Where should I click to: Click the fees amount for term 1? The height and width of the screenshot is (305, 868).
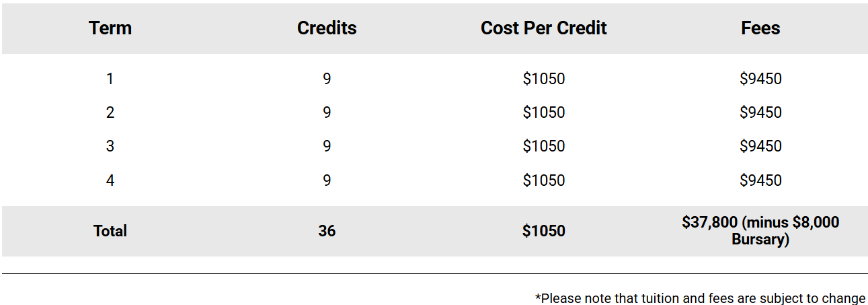coord(760,79)
